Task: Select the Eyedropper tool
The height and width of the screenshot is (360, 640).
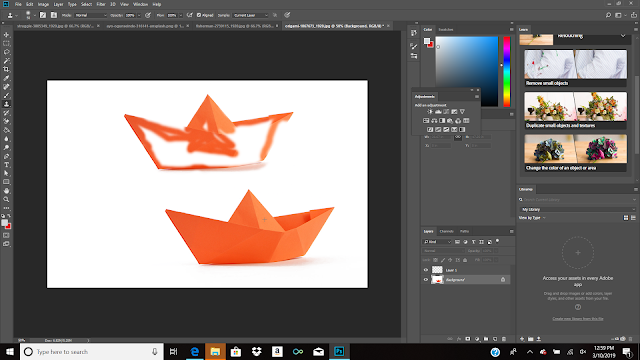Action: [x=7, y=78]
